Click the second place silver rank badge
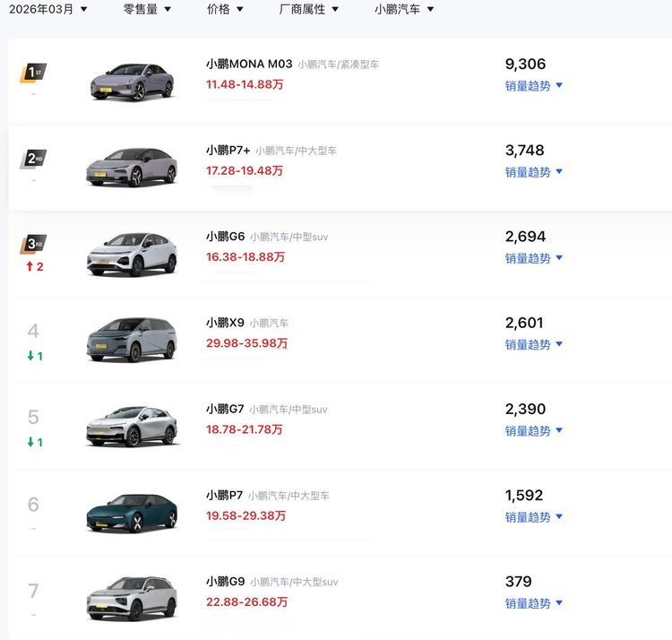672x640 pixels. [x=32, y=159]
